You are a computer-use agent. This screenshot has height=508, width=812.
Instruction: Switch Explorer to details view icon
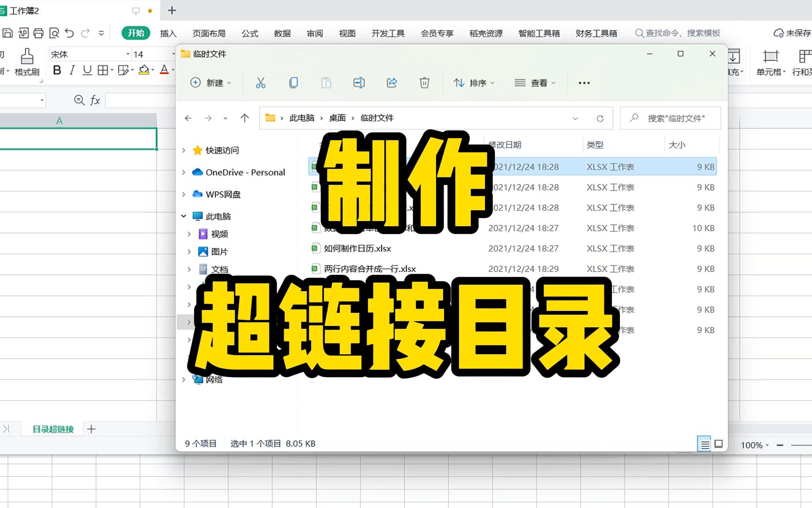pos(704,444)
